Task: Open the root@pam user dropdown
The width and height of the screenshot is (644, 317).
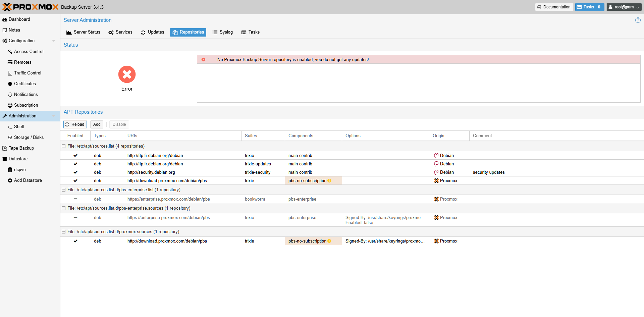Action: (624, 7)
